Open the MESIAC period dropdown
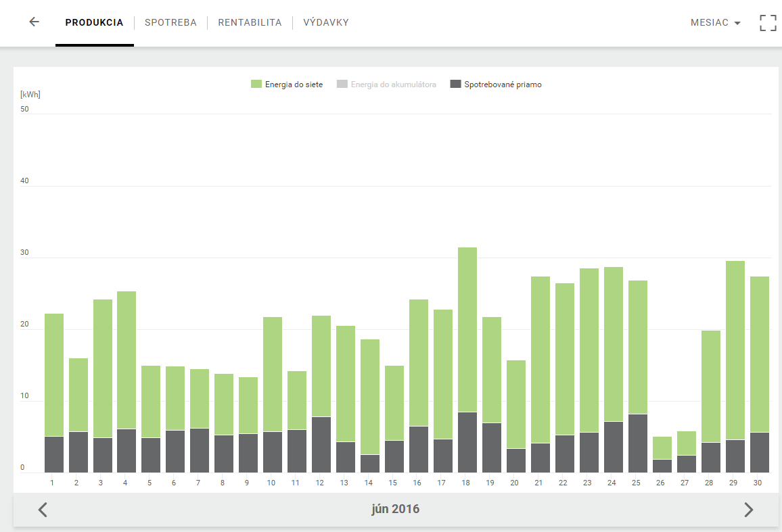The image size is (782, 532). 715,22
